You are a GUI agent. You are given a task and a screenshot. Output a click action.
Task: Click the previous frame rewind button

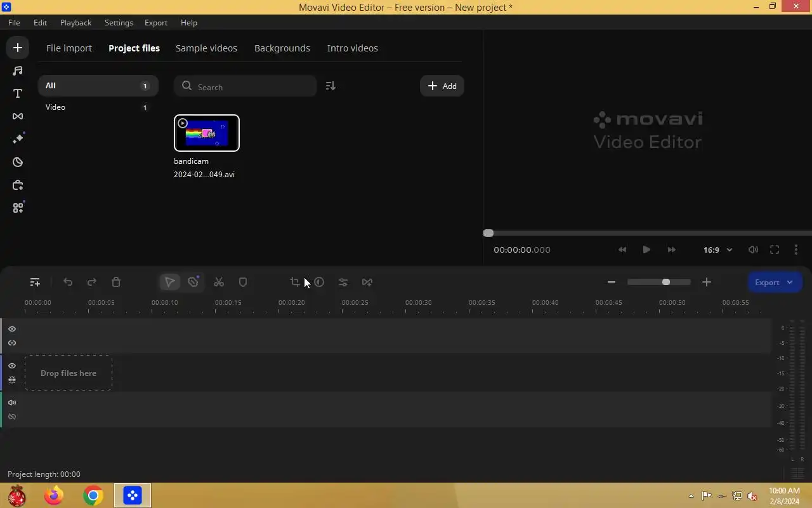pyautogui.click(x=622, y=250)
